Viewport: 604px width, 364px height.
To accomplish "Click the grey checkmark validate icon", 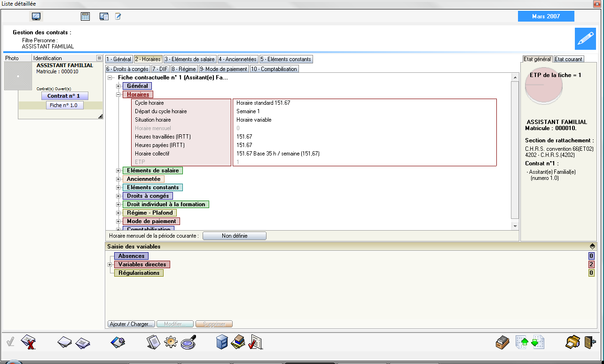I will 10,342.
